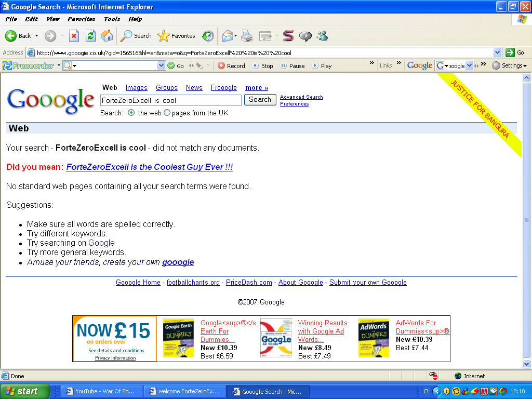Click the Freecorder green Go button
This screenshot has width=532, height=399.
tap(176, 66)
